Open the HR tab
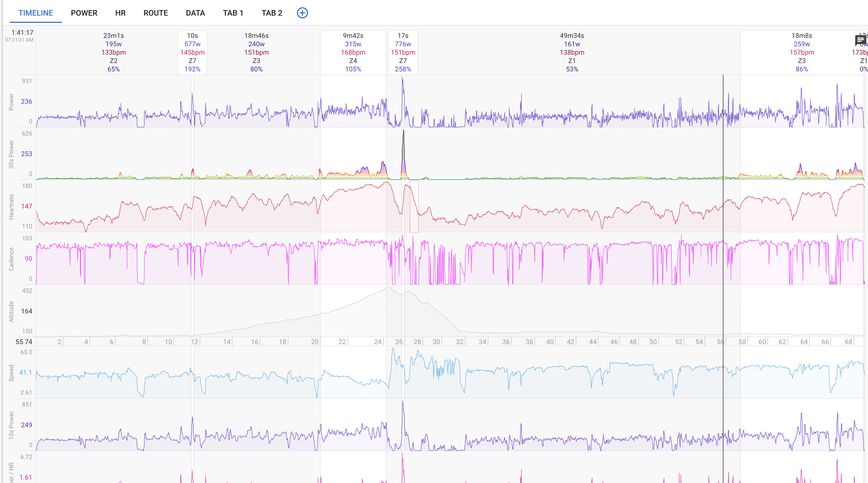Image resolution: width=868 pixels, height=483 pixels. click(x=120, y=13)
